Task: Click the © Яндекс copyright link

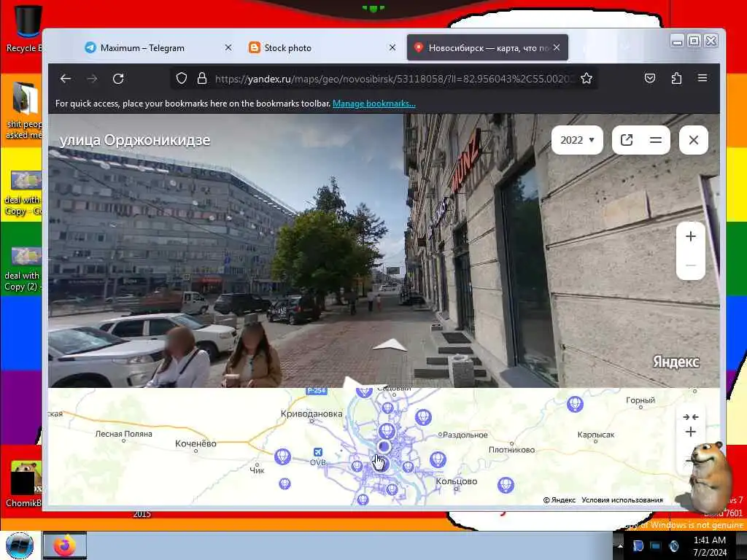Action: pyautogui.click(x=560, y=500)
